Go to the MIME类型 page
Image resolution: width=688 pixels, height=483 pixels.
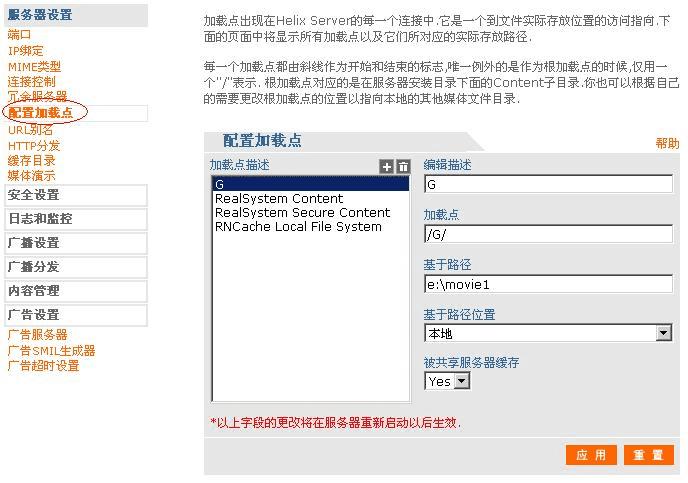(x=34, y=66)
